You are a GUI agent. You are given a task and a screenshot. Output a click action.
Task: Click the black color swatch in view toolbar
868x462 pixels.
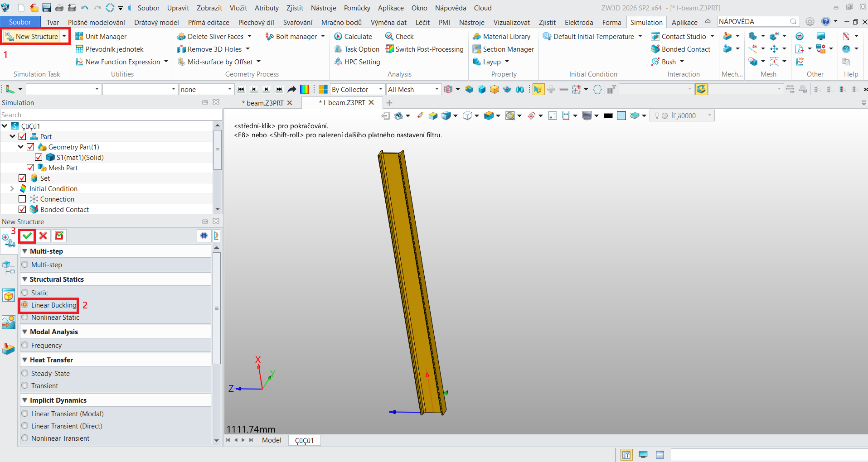pos(608,115)
